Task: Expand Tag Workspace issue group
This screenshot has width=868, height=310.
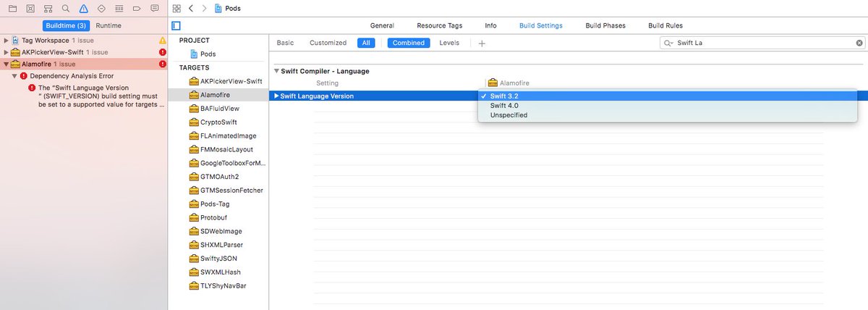Action: point(7,41)
